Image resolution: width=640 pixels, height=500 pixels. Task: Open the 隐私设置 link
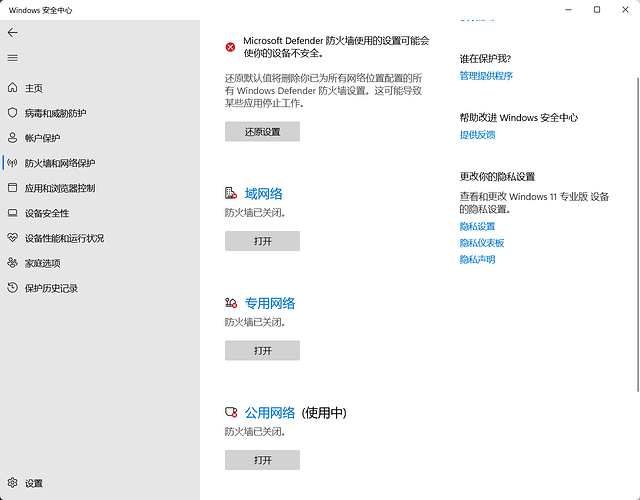[x=477, y=226]
